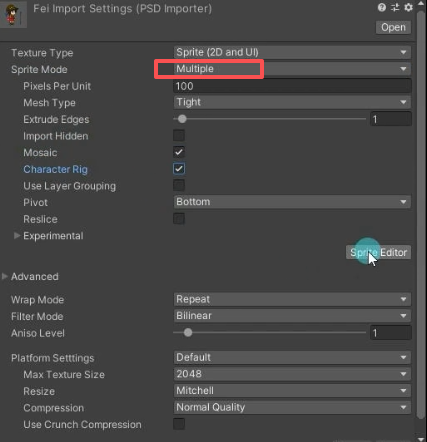Enable Use Crunch Compression checkbox
This screenshot has height=442, width=427.
pos(179,424)
